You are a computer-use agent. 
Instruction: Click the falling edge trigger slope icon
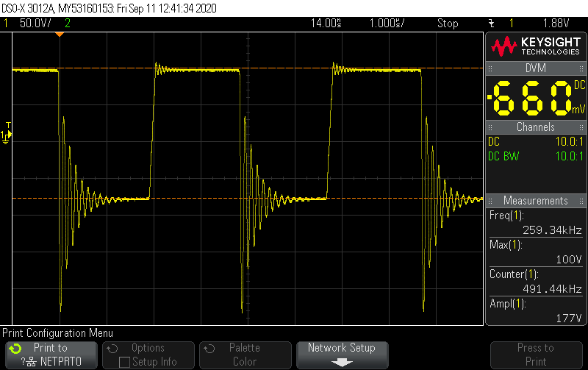click(491, 24)
